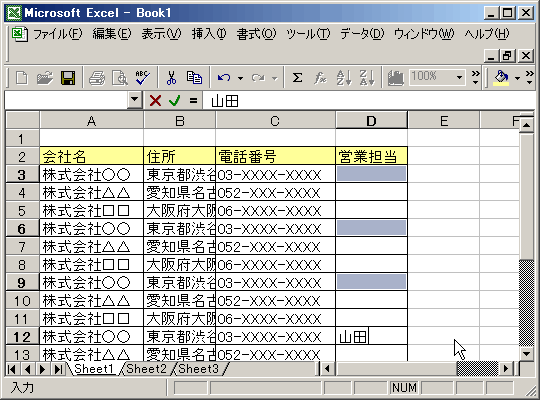Viewport: 540px width, 400px height.
Task: Select column B header
Action: click(x=179, y=121)
